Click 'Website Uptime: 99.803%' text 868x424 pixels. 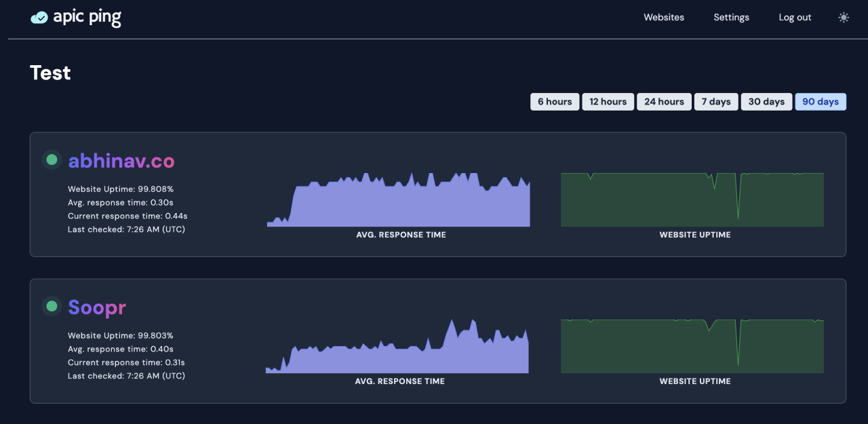121,336
